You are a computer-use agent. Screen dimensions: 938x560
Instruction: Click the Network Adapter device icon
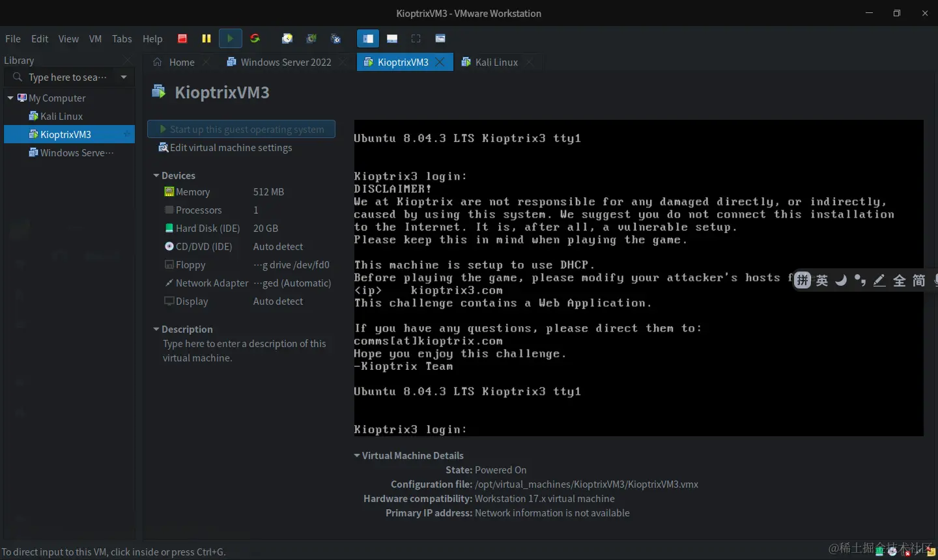(x=169, y=283)
